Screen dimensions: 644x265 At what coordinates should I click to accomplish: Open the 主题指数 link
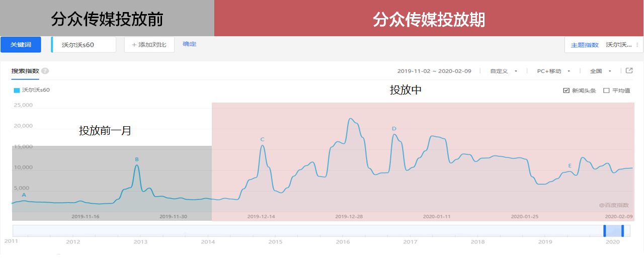(585, 45)
